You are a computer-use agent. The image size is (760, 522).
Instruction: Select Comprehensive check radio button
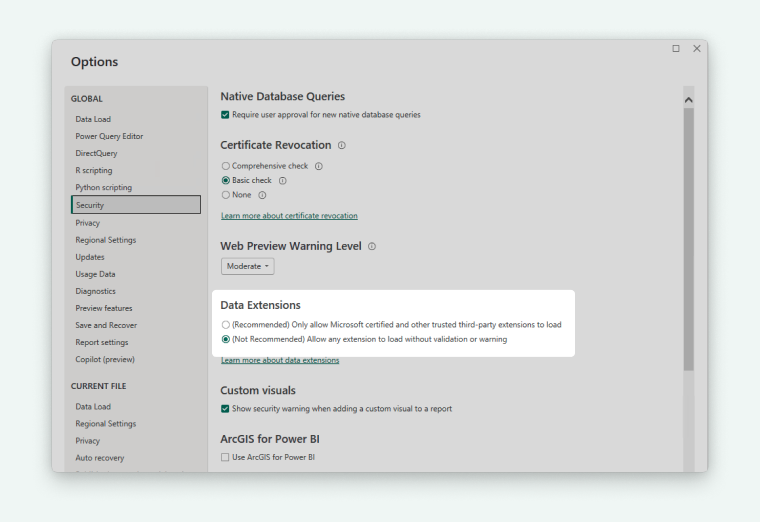pos(225,166)
